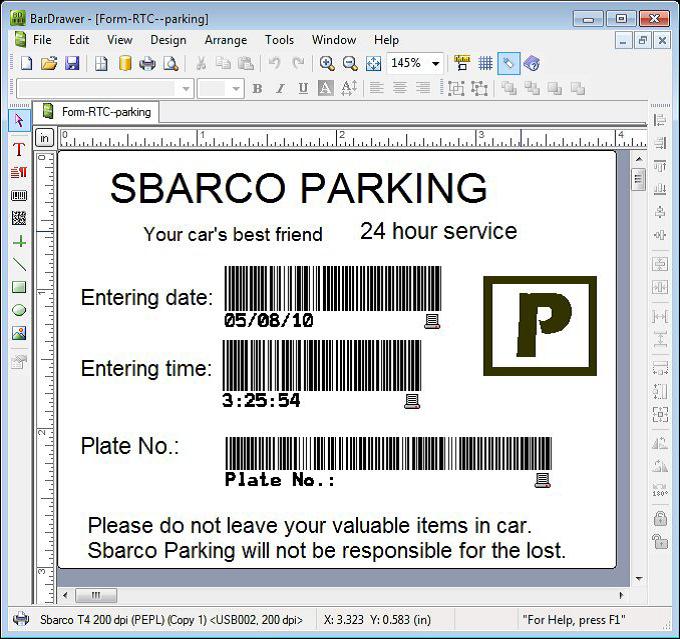Expand the font size combo box
This screenshot has width=680, height=639.
click(x=236, y=89)
